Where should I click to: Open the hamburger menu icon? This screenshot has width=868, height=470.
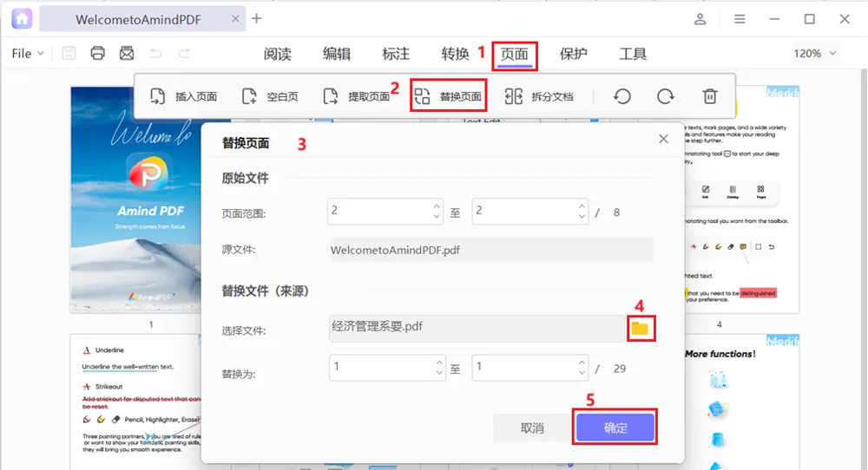click(x=740, y=19)
